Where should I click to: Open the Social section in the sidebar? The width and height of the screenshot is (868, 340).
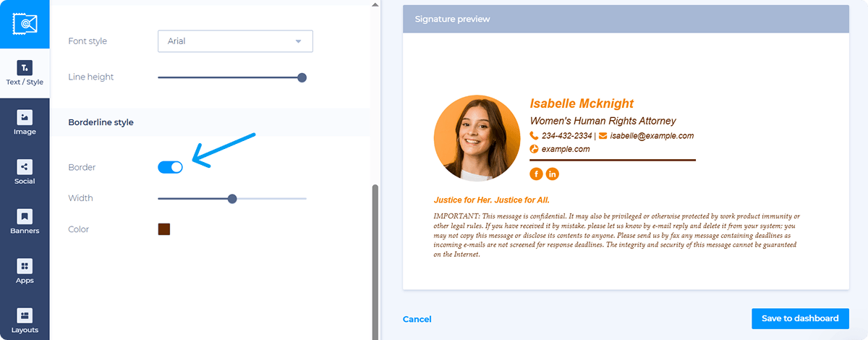tap(25, 173)
